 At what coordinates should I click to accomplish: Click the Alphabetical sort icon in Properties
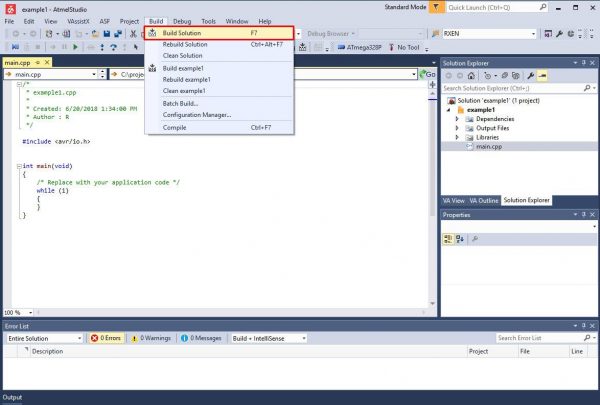point(460,239)
